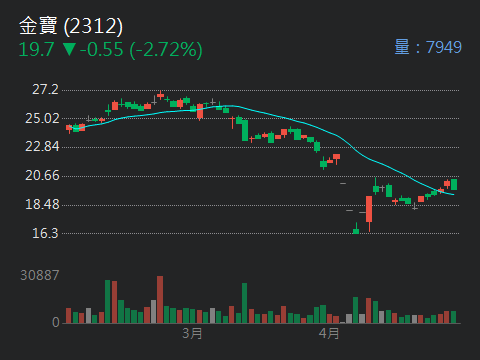Click the green down-triangle change indicator
The image size is (480, 360).
pos(69,49)
